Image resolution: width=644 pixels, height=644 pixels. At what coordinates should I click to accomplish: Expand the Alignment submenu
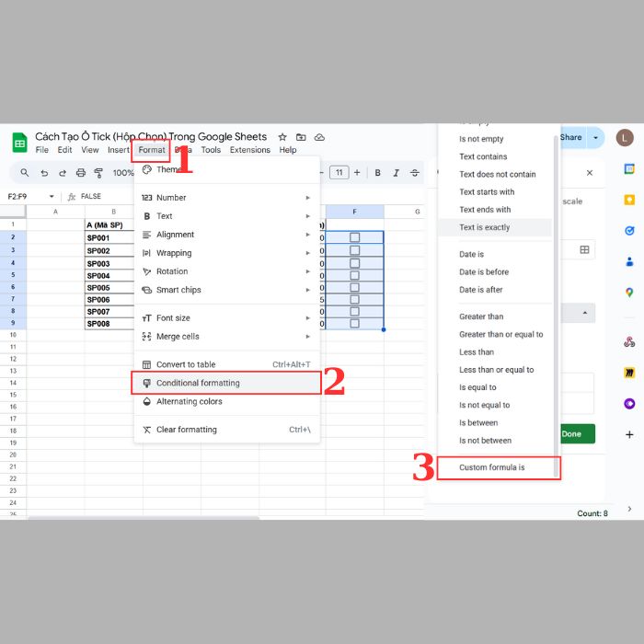[308, 235]
